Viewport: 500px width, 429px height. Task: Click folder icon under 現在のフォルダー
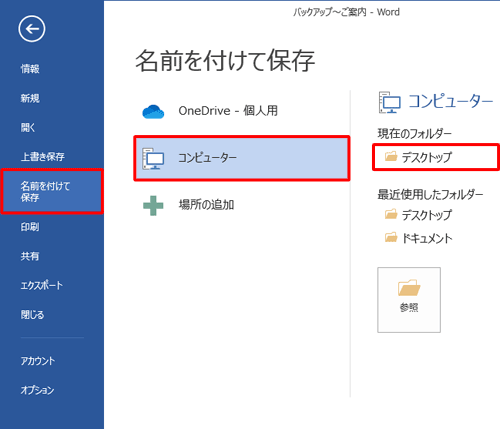[391, 156]
